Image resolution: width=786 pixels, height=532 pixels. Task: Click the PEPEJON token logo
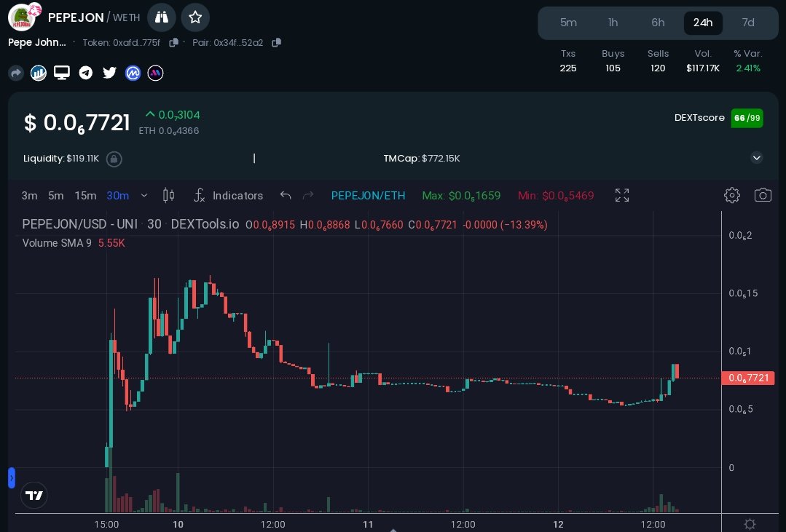point(23,17)
